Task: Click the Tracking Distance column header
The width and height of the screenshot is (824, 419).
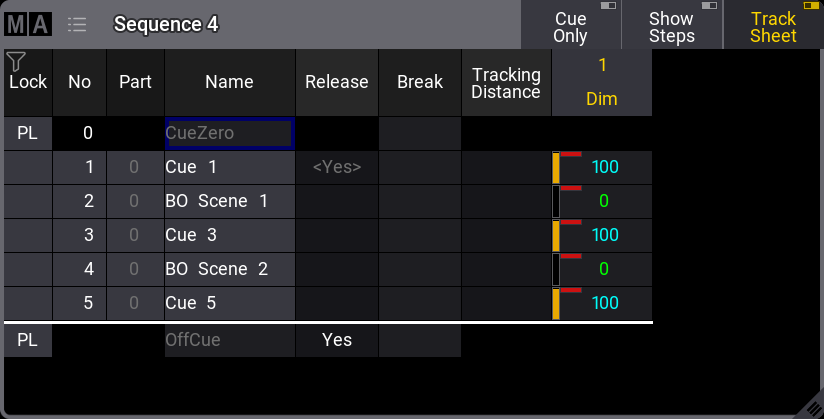Action: 506,82
